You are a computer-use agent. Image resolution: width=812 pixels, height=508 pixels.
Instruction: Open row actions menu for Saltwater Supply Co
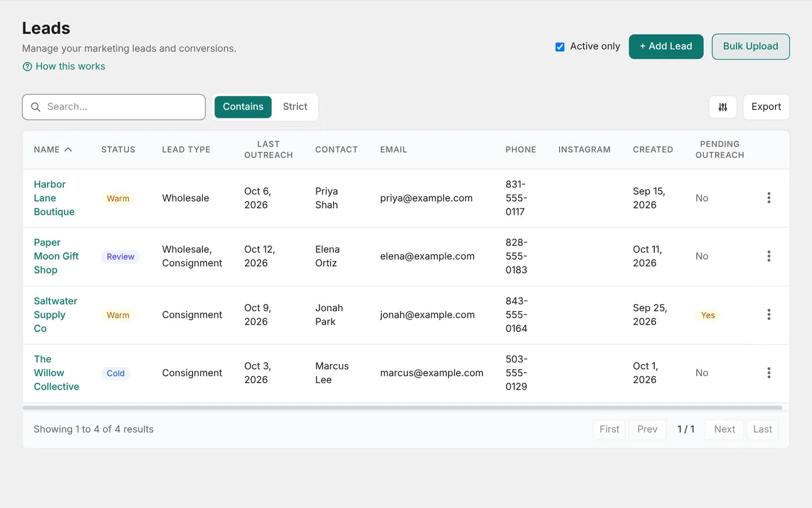click(769, 315)
